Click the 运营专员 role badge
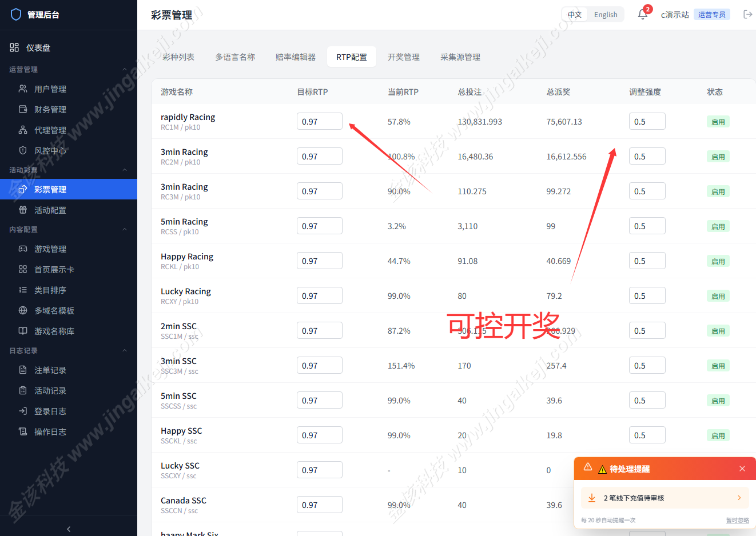Image resolution: width=756 pixels, height=536 pixels. [712, 14]
